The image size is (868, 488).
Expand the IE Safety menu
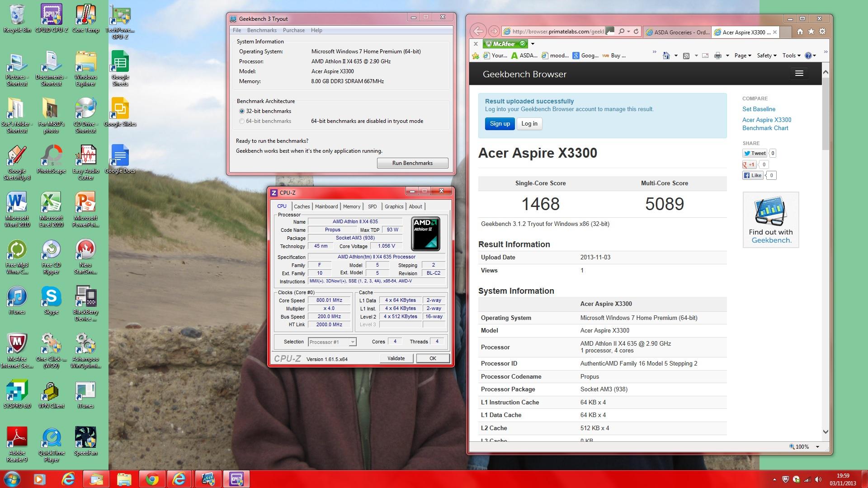(766, 56)
